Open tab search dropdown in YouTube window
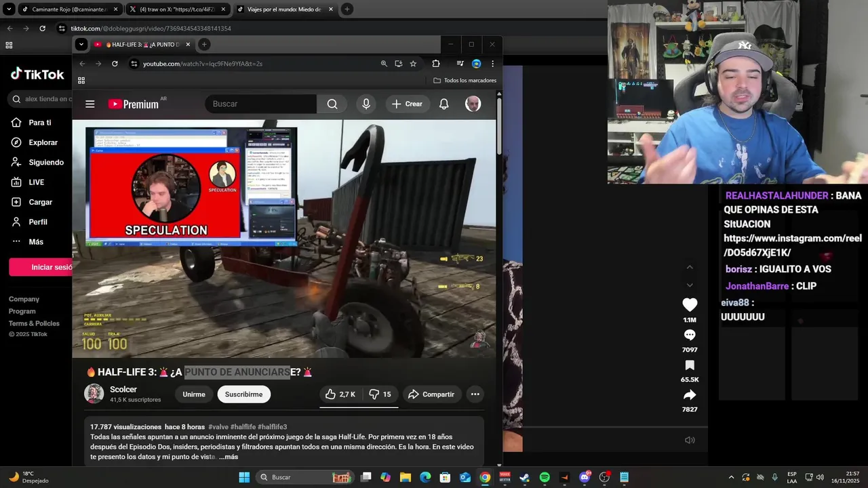Viewport: 868px width, 488px height. click(81, 45)
